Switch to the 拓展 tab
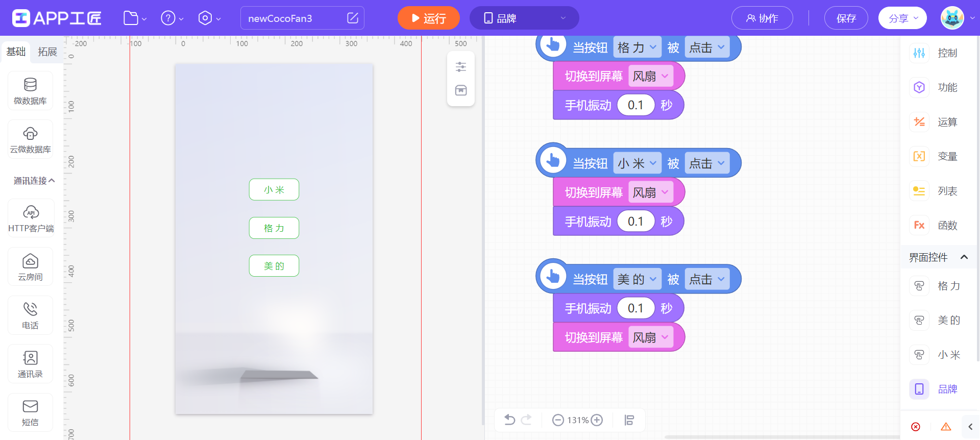 (x=47, y=52)
